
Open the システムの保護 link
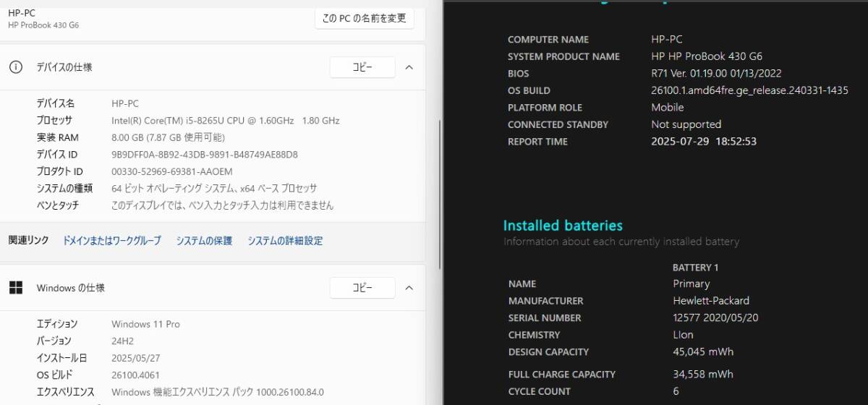pos(204,241)
